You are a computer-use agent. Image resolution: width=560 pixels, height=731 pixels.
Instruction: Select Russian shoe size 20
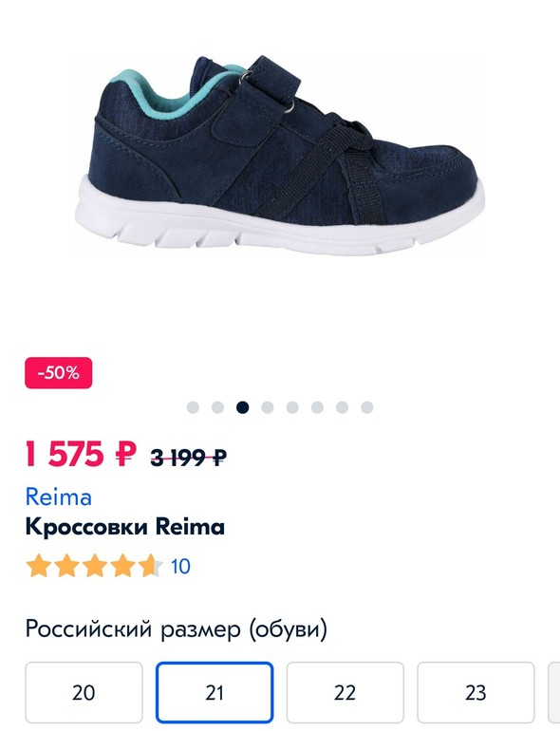coord(84,692)
